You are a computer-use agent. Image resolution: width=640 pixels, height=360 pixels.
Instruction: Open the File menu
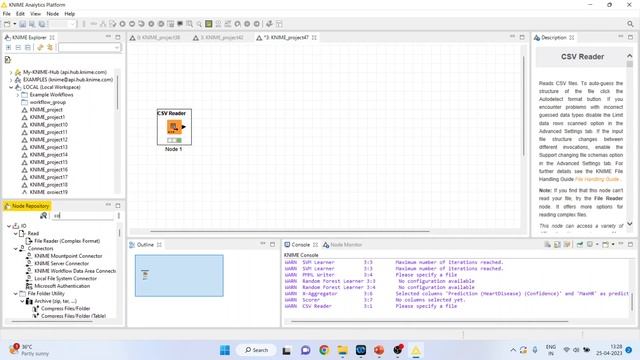(7, 13)
